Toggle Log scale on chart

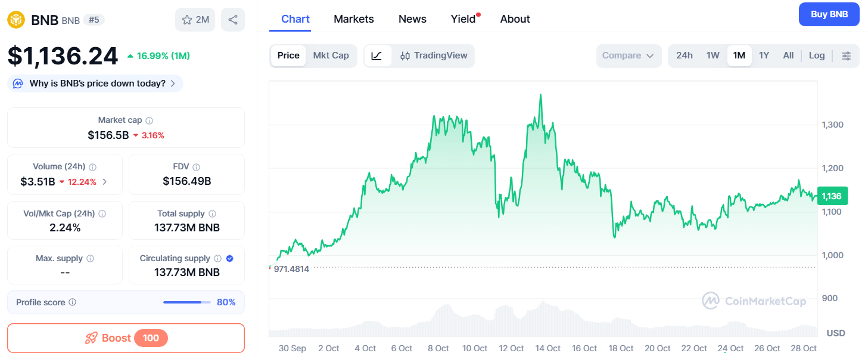click(x=816, y=55)
